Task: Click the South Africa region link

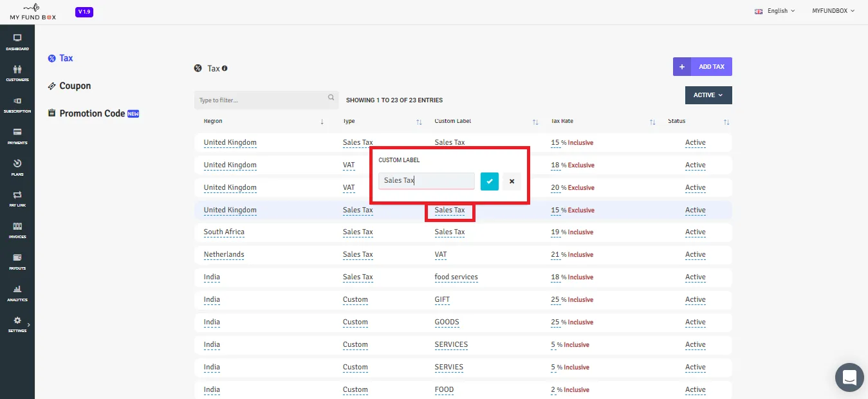Action: click(x=224, y=232)
